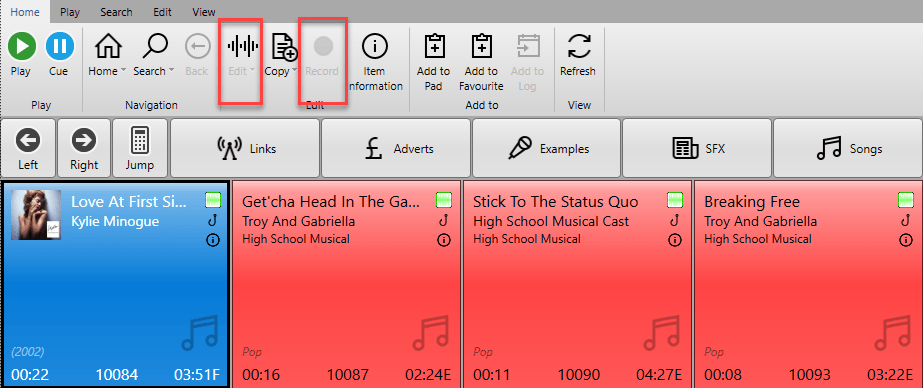Click item number 10084

coord(117,374)
